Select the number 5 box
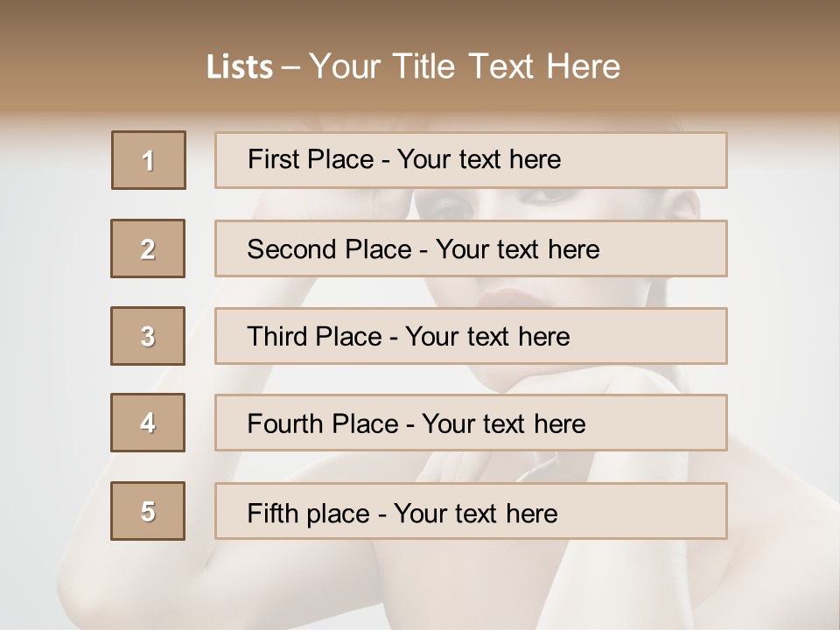Image resolution: width=840 pixels, height=630 pixels. 148,511
